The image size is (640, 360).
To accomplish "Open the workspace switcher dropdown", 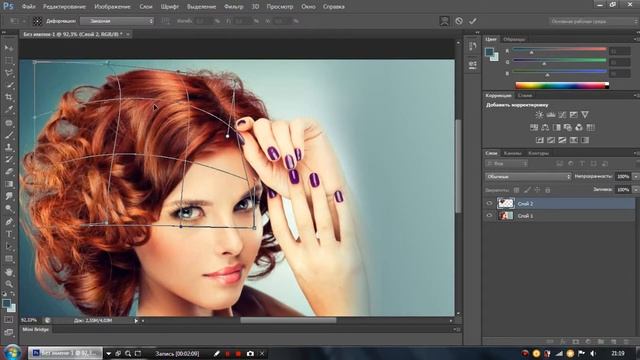I will (593, 21).
